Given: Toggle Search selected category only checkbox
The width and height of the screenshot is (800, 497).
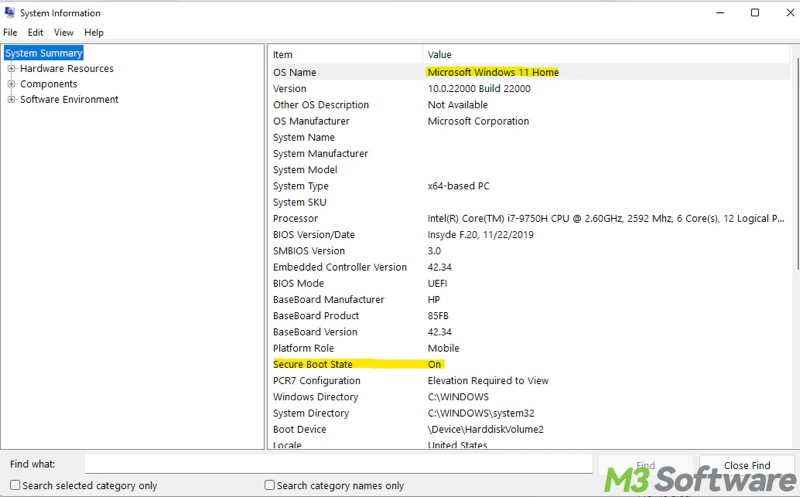Looking at the screenshot, I should click(x=15, y=485).
